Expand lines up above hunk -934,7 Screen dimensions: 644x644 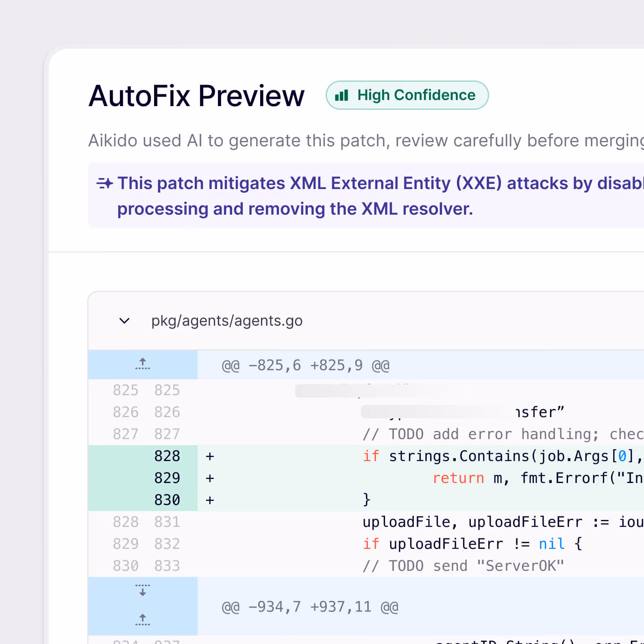[143, 620]
